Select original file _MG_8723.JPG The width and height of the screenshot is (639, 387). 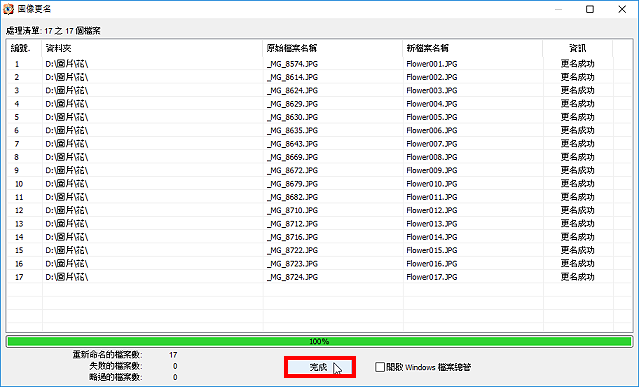tap(292, 264)
